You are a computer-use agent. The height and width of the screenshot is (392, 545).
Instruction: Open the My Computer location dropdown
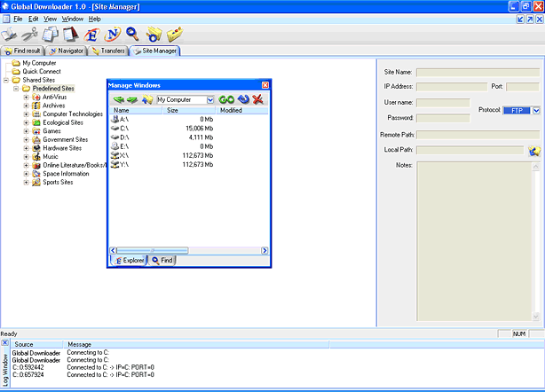click(210, 100)
